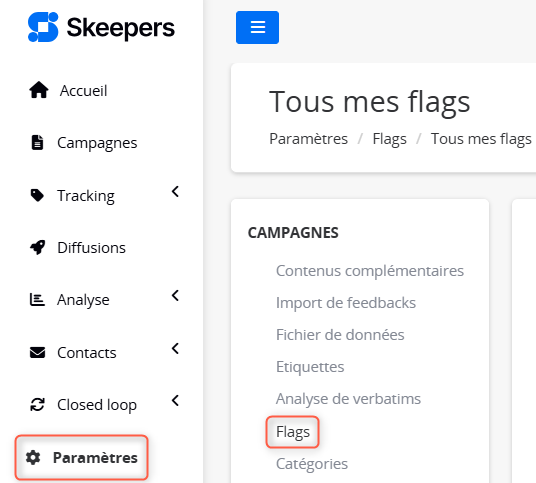Open the Import de feedbacks link

click(x=346, y=303)
